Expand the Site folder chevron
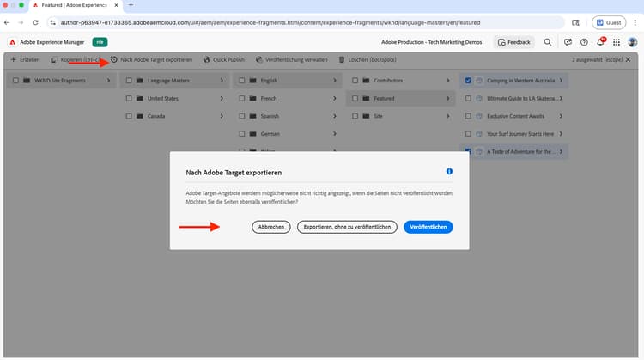Viewport: 644px width, 360px height. pyautogui.click(x=447, y=116)
